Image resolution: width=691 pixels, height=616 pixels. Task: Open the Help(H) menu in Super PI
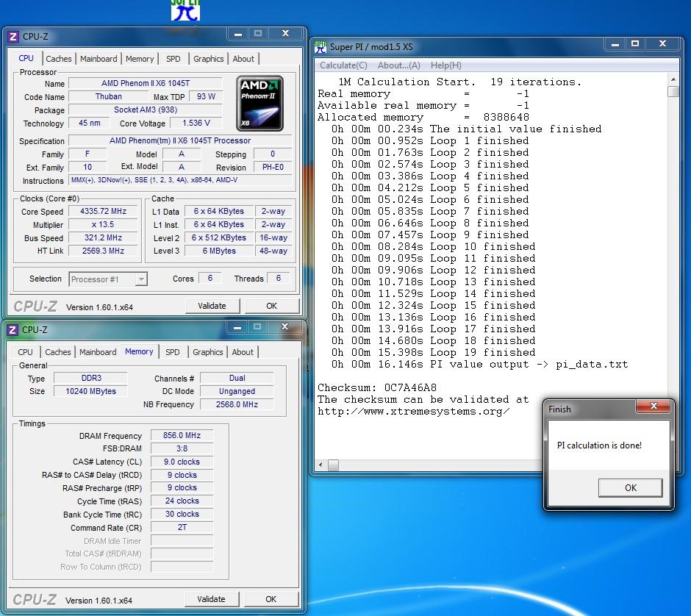[x=446, y=65]
